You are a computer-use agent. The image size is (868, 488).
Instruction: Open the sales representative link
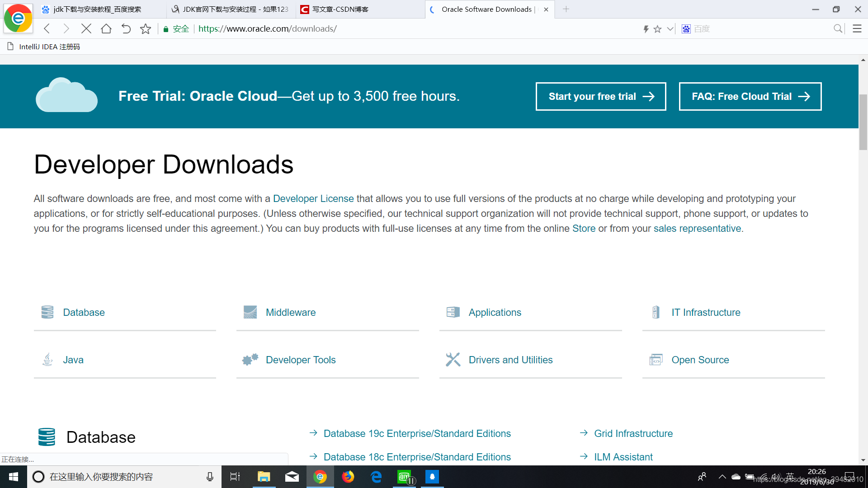(x=697, y=229)
